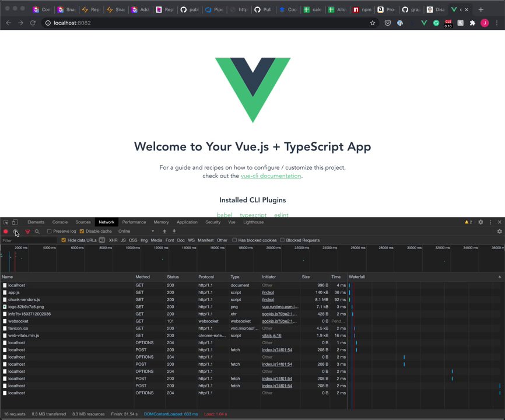Clear the network log
The height and width of the screenshot is (420, 505).
pyautogui.click(x=15, y=231)
